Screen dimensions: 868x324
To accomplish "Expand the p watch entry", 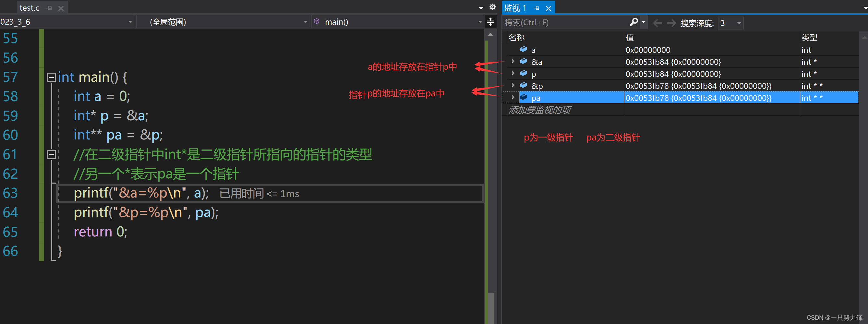I will click(513, 73).
